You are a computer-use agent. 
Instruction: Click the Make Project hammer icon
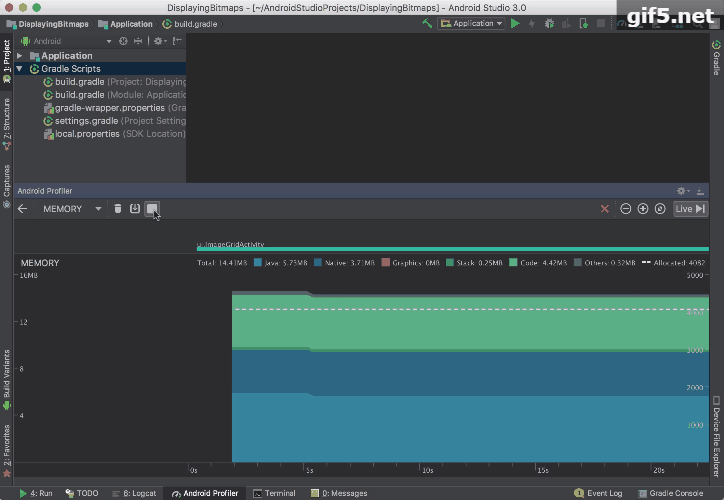tap(427, 23)
